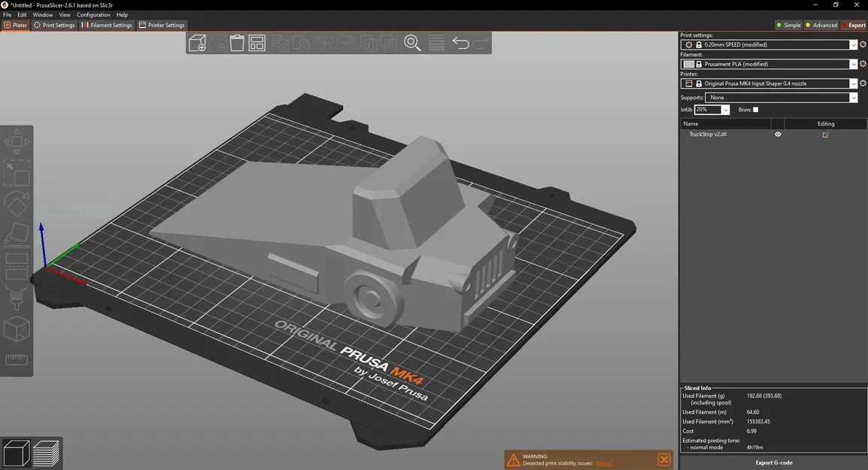868x470 pixels.
Task: Select the Move gizmo tool
Action: pyautogui.click(x=17, y=141)
